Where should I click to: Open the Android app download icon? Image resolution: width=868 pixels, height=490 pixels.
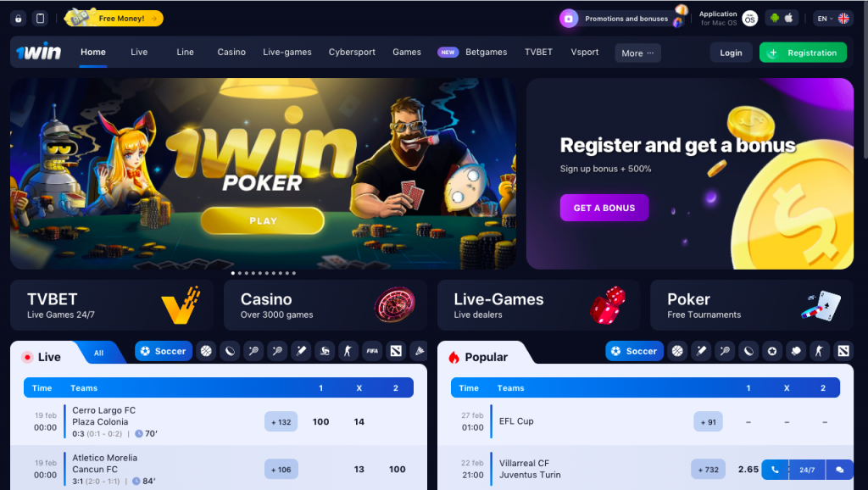pyautogui.click(x=775, y=19)
